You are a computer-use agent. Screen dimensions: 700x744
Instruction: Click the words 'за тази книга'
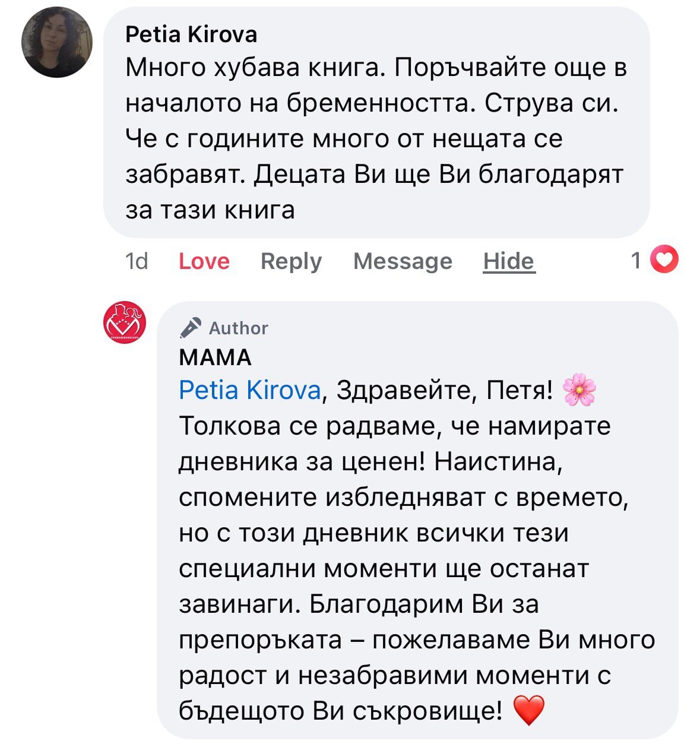(210, 210)
